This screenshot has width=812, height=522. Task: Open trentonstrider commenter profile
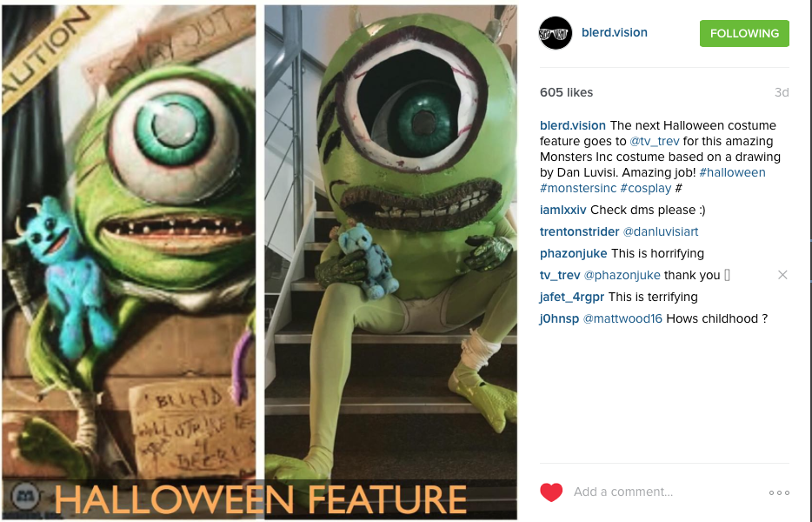tap(580, 231)
